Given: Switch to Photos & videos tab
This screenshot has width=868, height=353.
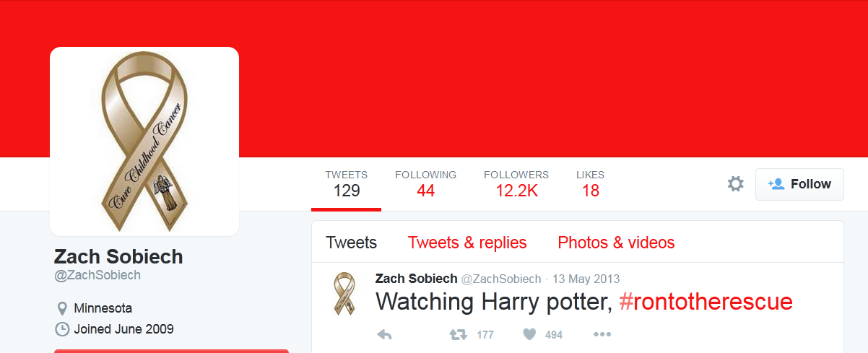Looking at the screenshot, I should coord(616,243).
